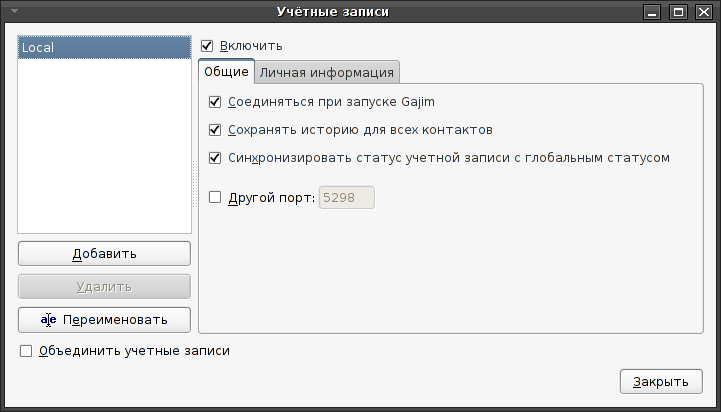Maximize the Учётные записи window

[x=678, y=11]
